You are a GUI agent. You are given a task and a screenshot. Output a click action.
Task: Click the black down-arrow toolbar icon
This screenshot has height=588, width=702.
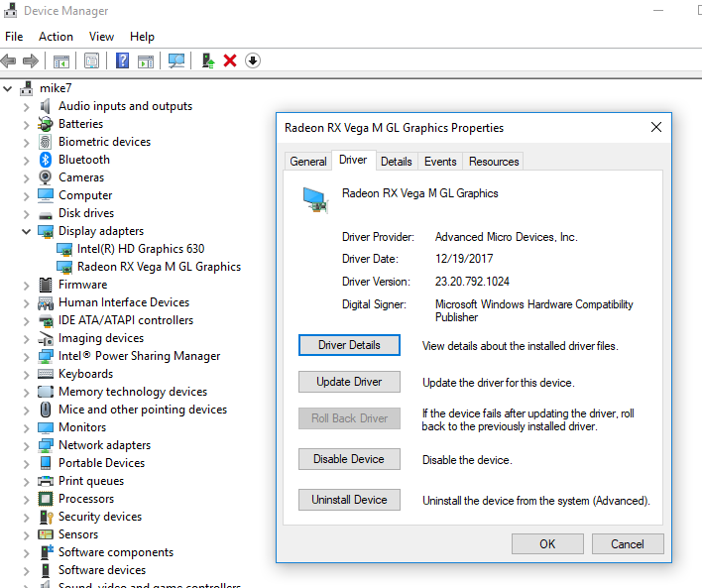pyautogui.click(x=253, y=61)
